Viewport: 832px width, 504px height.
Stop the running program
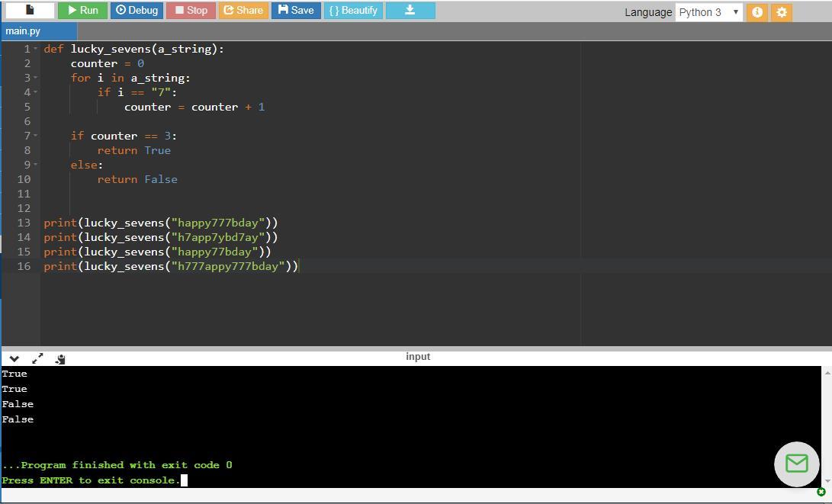click(x=191, y=10)
